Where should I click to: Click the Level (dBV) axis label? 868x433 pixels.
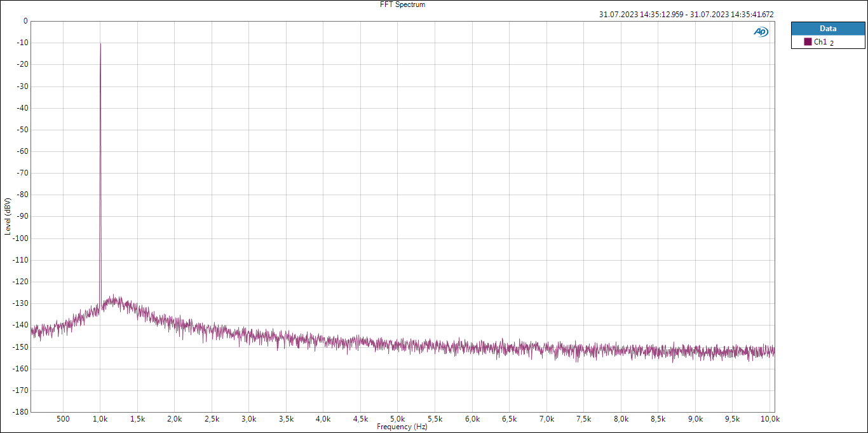[x=7, y=216]
